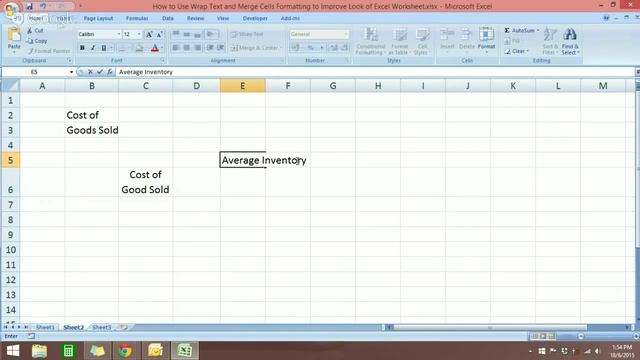Click the Increase Font Size icon
This screenshot has height=360, width=640.
point(149,34)
